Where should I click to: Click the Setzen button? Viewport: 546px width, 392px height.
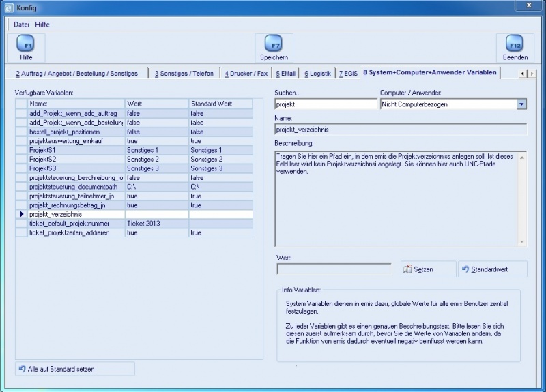429,269
